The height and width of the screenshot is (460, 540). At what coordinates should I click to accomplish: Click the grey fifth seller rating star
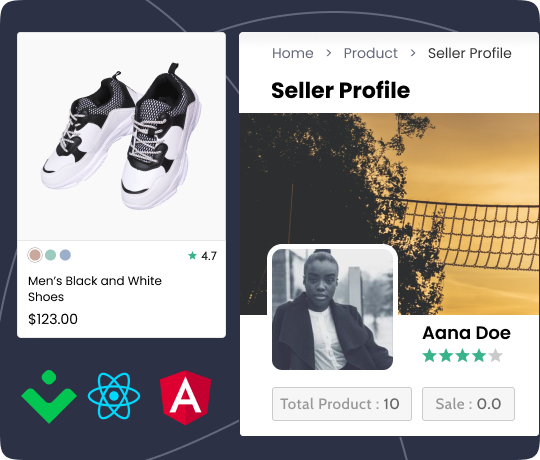495,355
